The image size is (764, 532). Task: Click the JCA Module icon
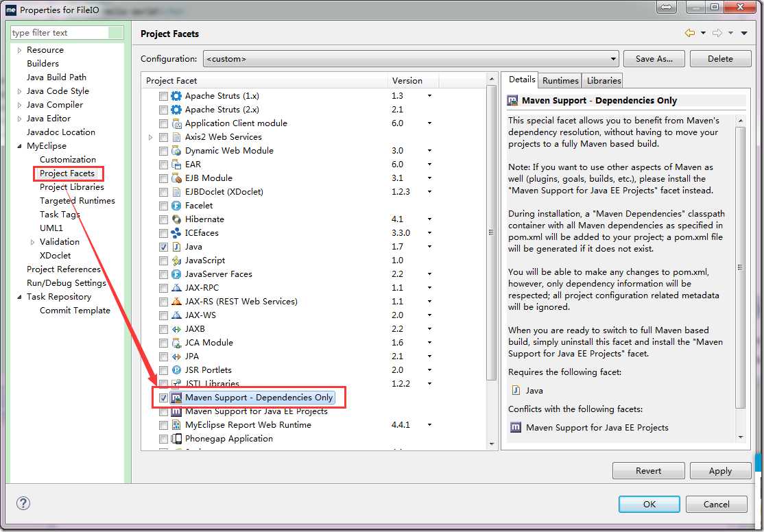[x=176, y=343]
